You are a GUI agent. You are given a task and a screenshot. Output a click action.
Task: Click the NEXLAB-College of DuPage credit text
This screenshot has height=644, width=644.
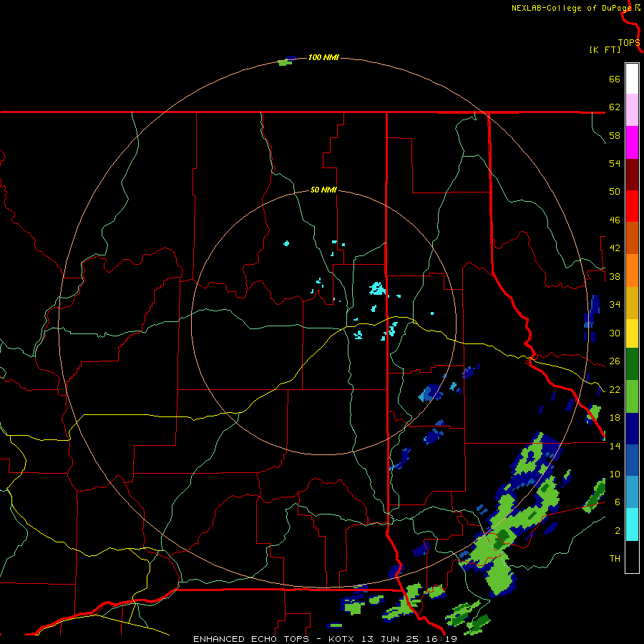[x=572, y=8]
